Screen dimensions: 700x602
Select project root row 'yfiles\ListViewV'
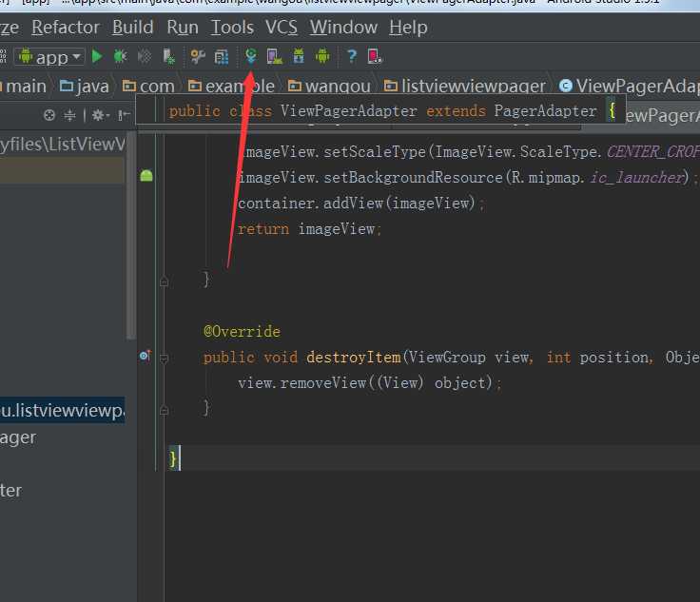click(x=63, y=145)
